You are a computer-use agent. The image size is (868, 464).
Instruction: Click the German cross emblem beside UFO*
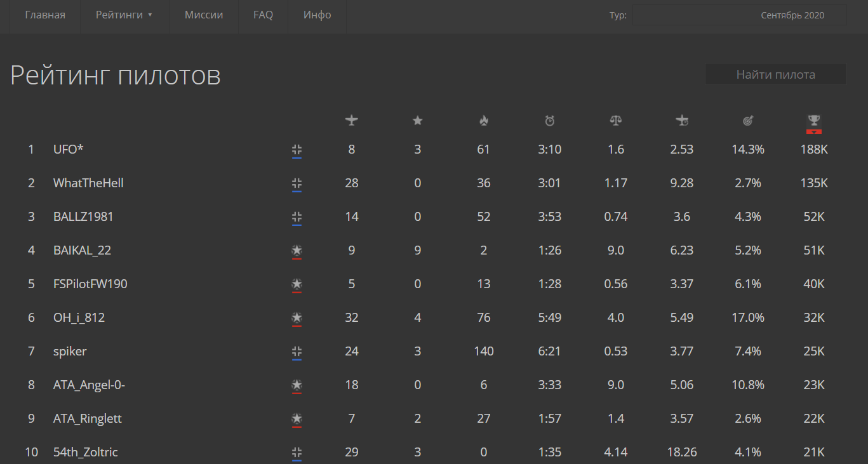coord(297,150)
